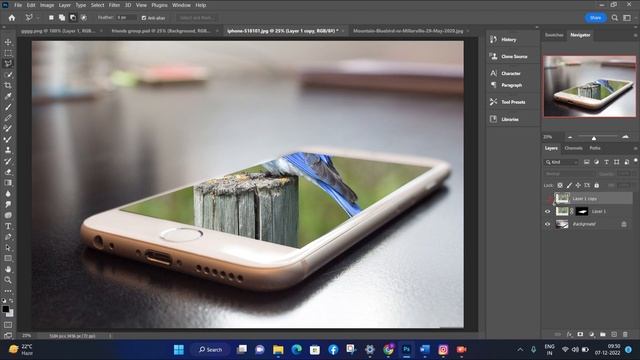The width and height of the screenshot is (640, 360).
Task: Toggle shape layer filter icon
Action: coord(616,162)
